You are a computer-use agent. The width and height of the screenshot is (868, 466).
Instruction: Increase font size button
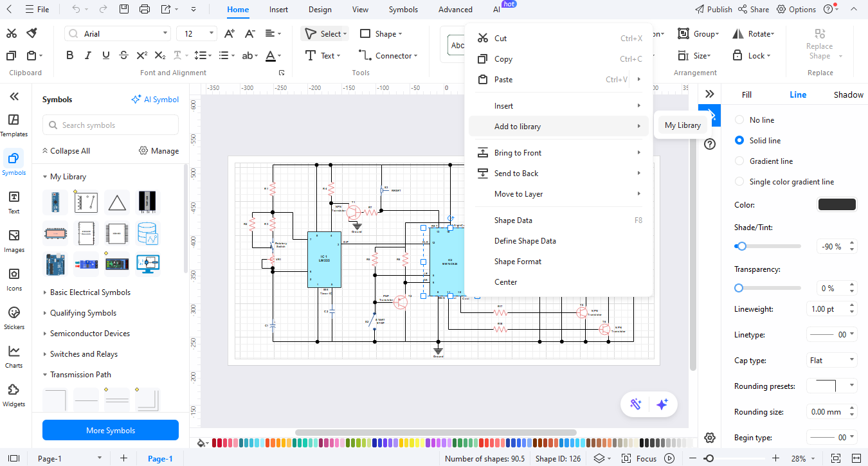click(x=228, y=33)
